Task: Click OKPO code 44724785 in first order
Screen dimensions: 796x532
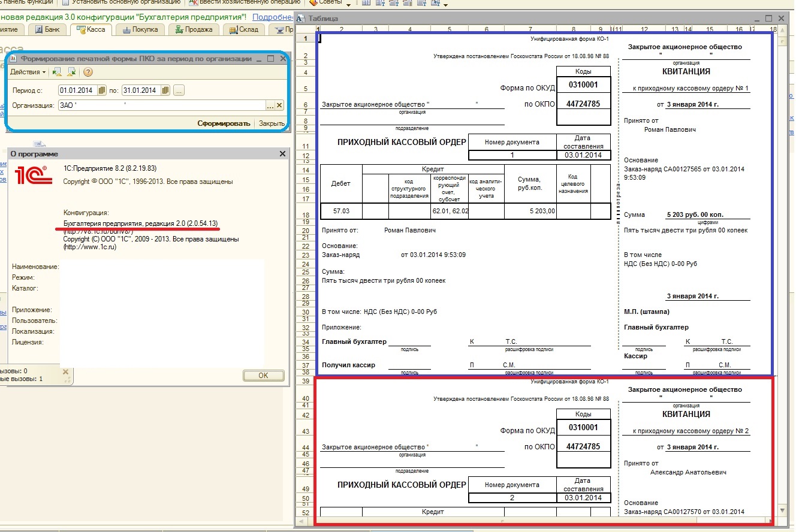Action: (x=584, y=104)
